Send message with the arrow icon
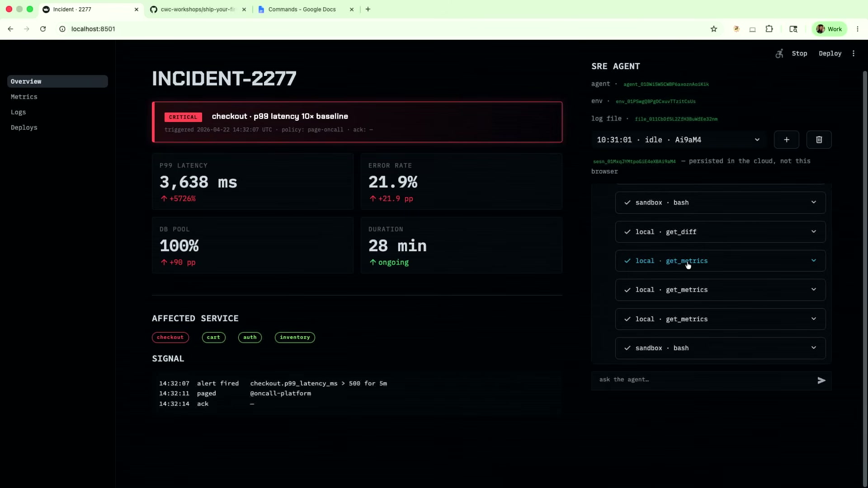The width and height of the screenshot is (868, 488). pyautogui.click(x=821, y=380)
